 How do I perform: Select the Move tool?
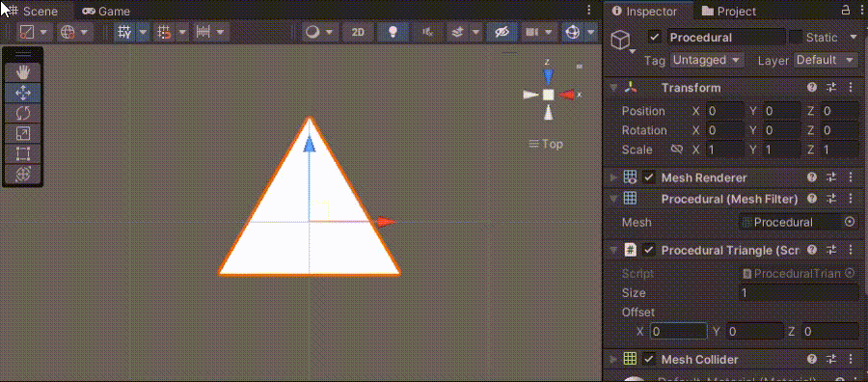23,93
